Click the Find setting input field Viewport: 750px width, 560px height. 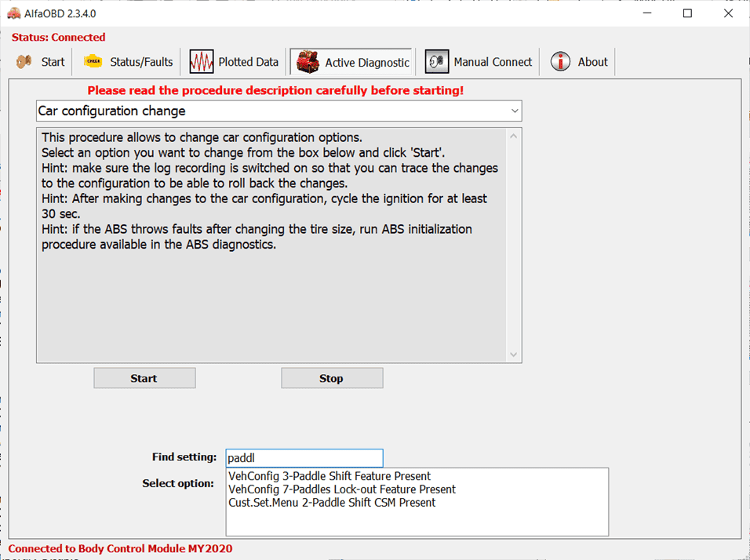click(304, 458)
